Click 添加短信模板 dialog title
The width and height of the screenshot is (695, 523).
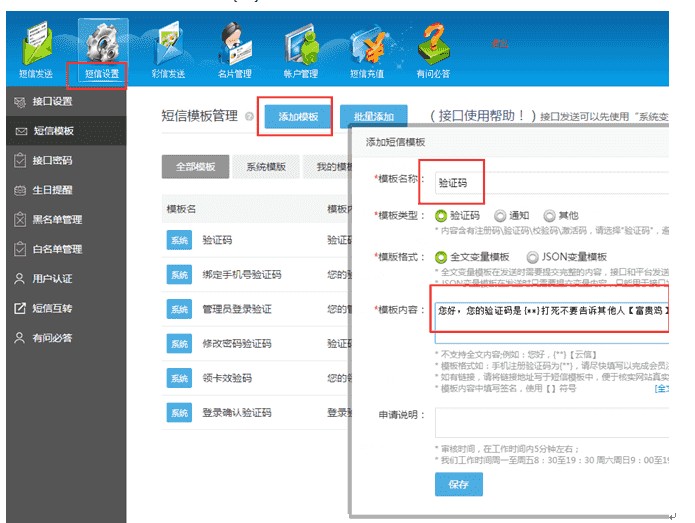tap(395, 142)
